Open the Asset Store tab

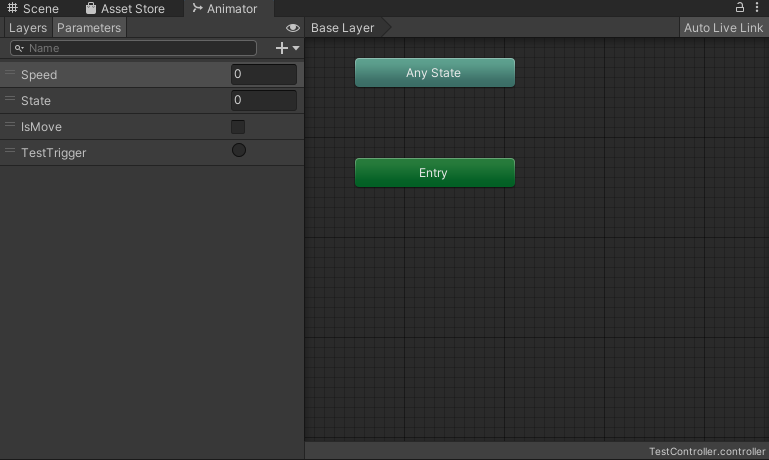(x=125, y=9)
